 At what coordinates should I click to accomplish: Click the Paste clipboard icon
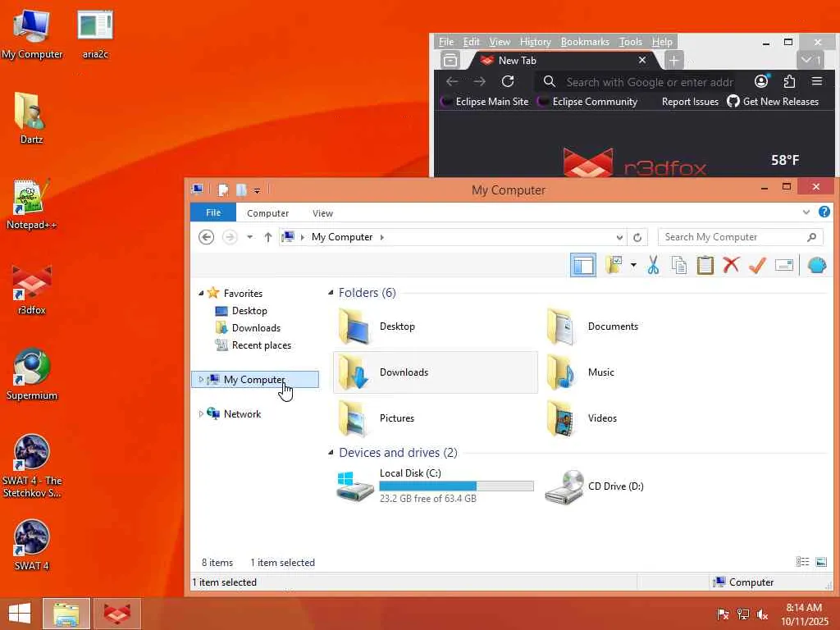coord(705,265)
